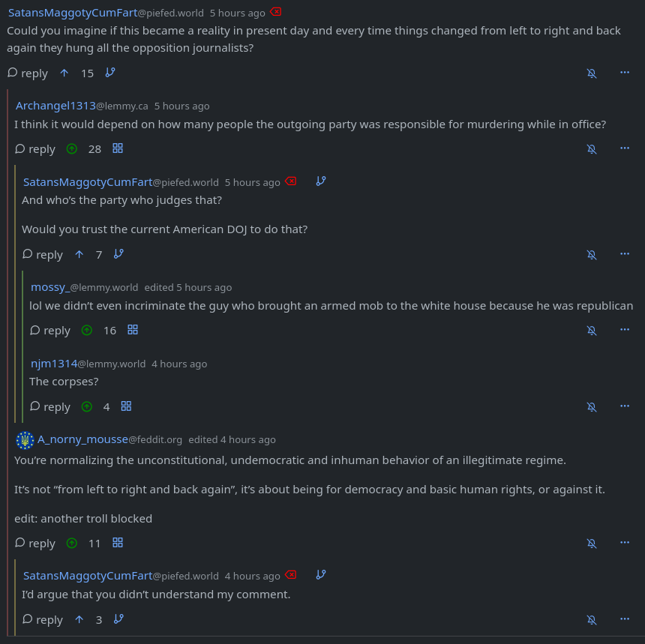
Task: Upvote mossy_'s comment with 16 points
Action: (87, 331)
